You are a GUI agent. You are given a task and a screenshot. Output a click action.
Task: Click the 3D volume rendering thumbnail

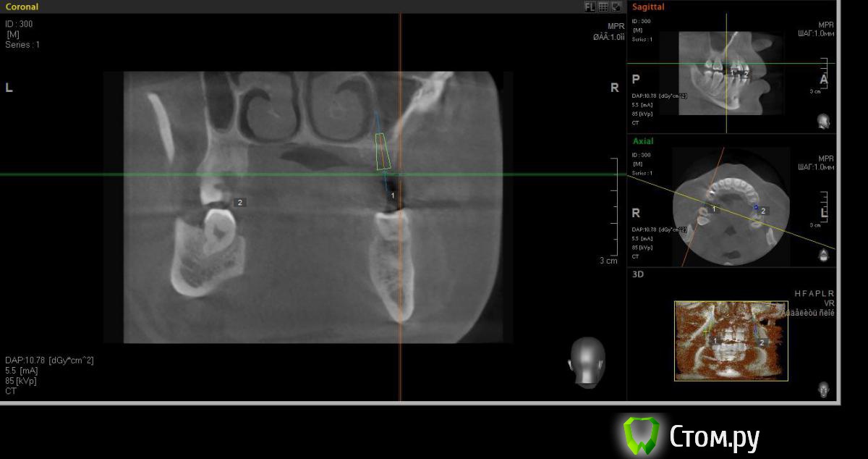731,340
